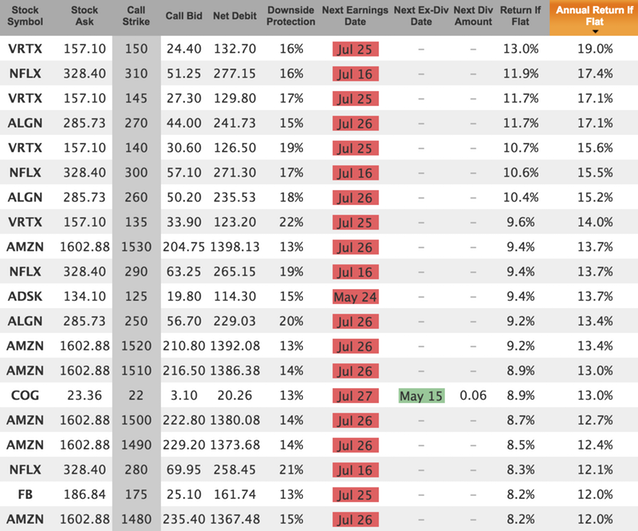This screenshot has width=638, height=531.
Task: Select ALGN symbol in the 250 strike row
Action: coord(25,321)
